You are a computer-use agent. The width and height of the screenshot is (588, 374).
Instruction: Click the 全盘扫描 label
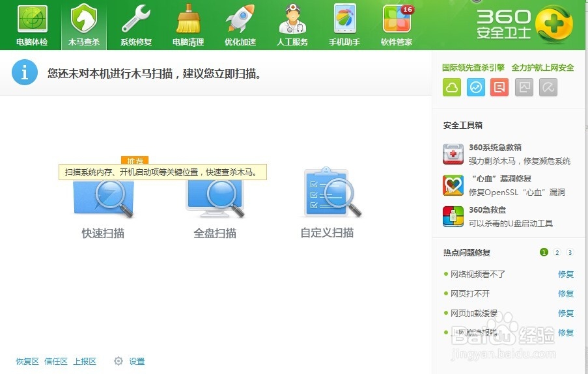pos(215,233)
